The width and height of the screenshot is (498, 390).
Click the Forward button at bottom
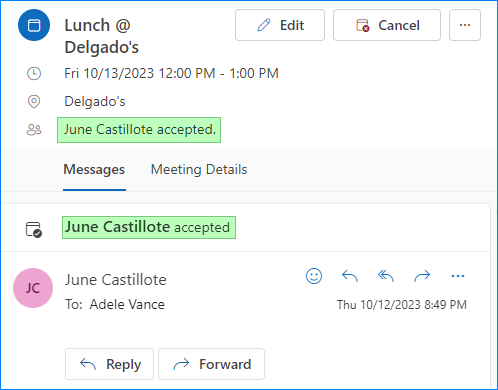pos(212,364)
